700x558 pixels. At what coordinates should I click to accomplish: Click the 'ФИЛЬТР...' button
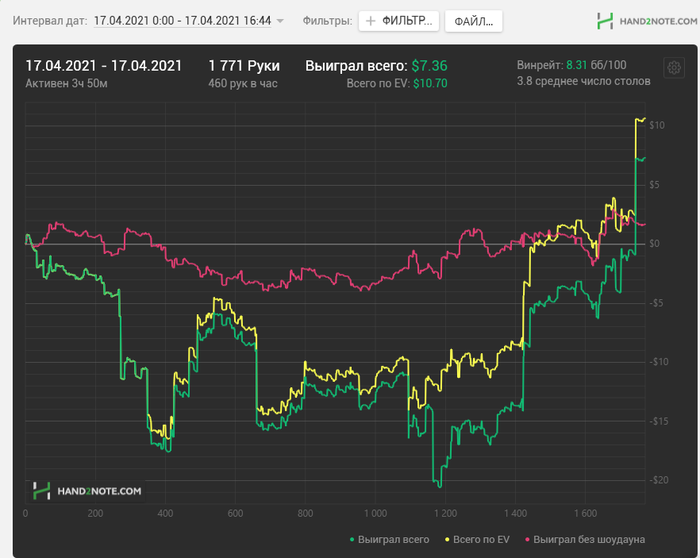399,21
